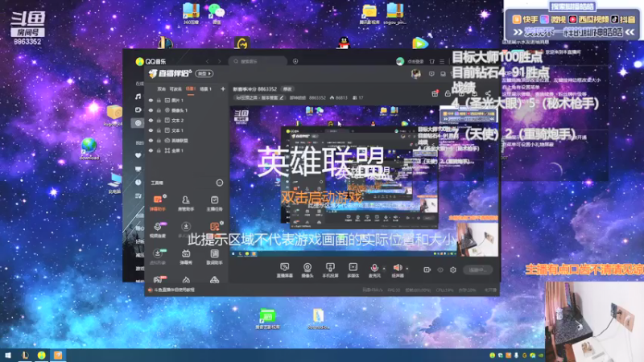Add a 手机投屏 phone mirroring source
This screenshot has height=362, width=644.
click(x=330, y=270)
